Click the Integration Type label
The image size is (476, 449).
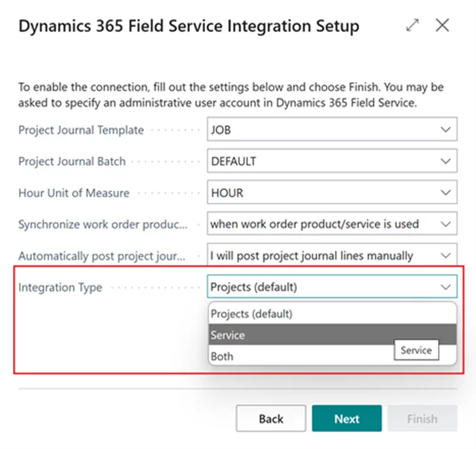(x=60, y=287)
